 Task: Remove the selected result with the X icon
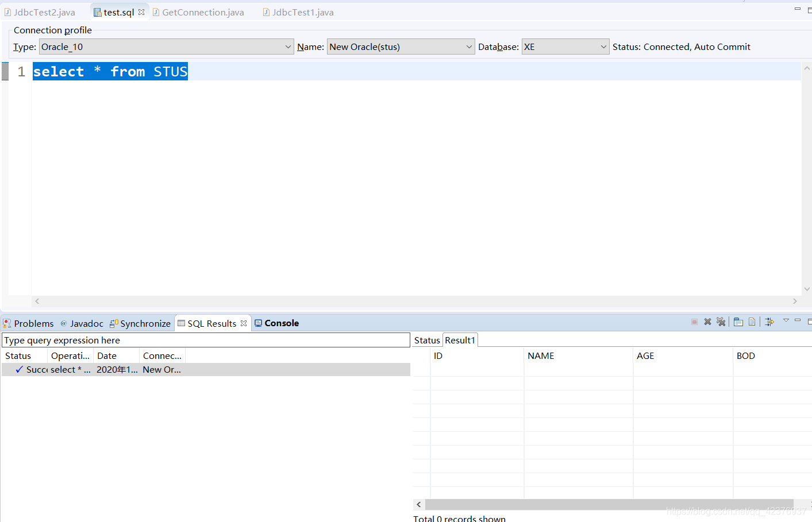click(708, 322)
